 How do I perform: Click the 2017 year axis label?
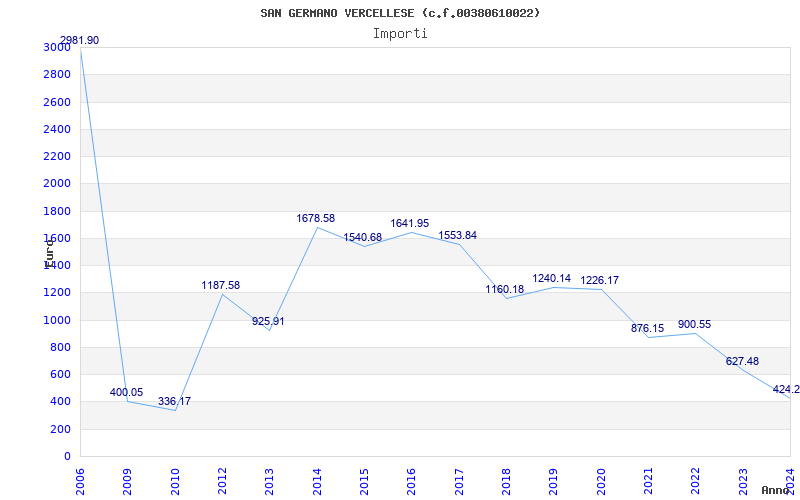click(x=459, y=482)
